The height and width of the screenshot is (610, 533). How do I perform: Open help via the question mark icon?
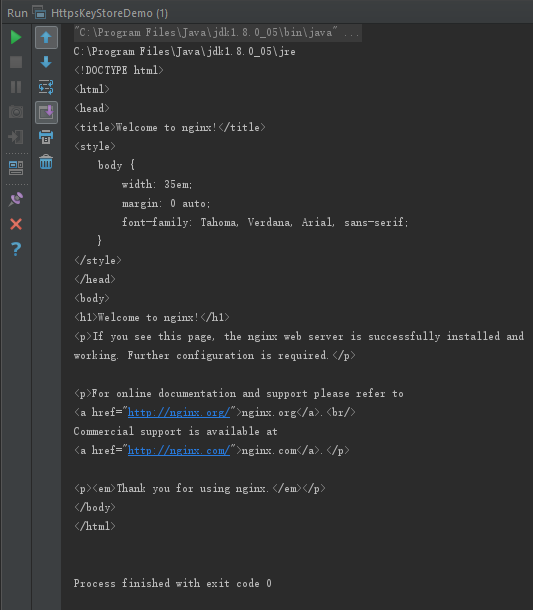(x=16, y=249)
